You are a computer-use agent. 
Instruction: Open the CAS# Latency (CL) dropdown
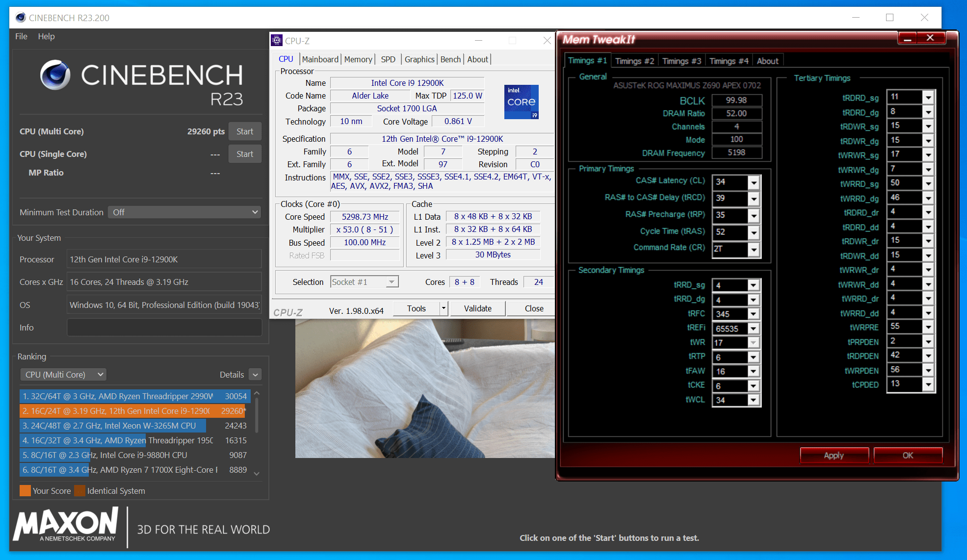pos(754,182)
